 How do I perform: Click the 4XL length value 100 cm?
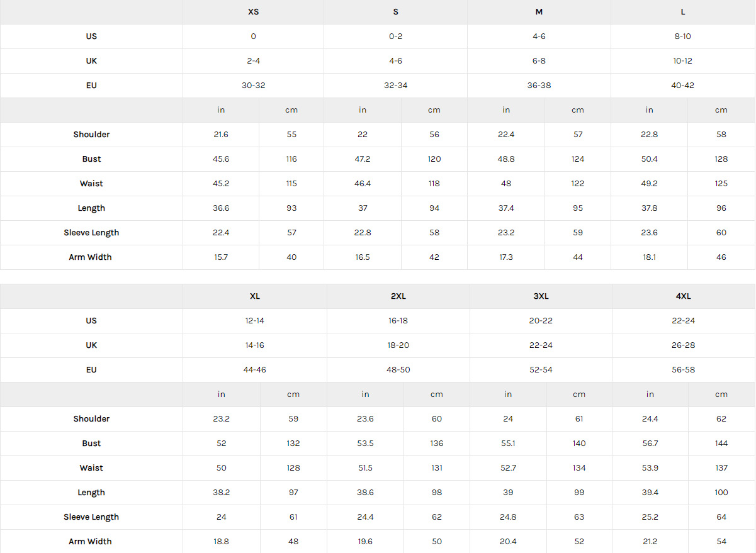coord(721,493)
